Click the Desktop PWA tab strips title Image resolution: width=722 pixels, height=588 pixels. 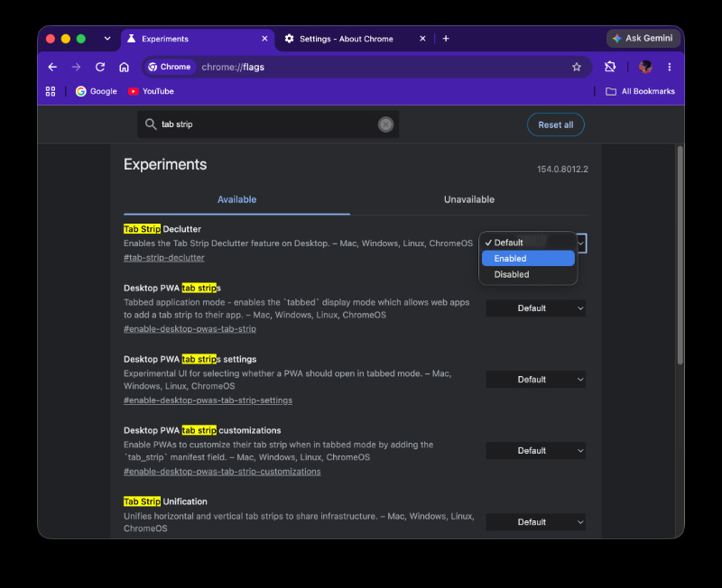tap(172, 288)
